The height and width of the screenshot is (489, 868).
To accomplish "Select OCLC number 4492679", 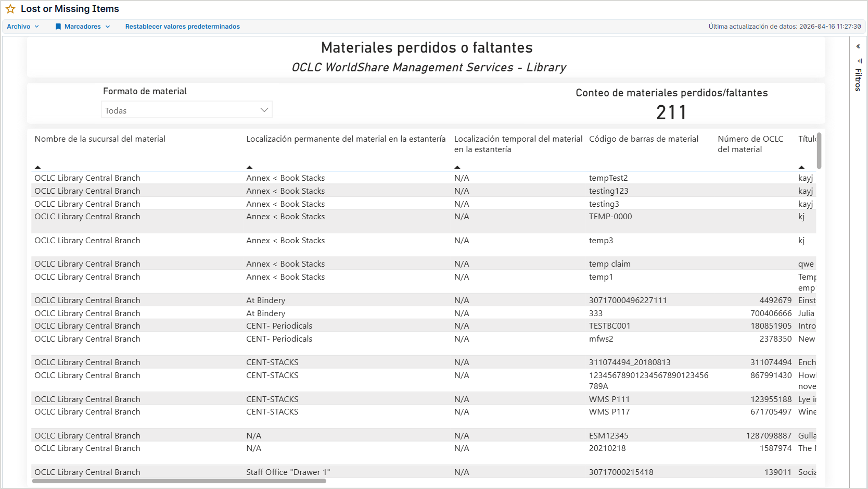I will (x=775, y=300).
